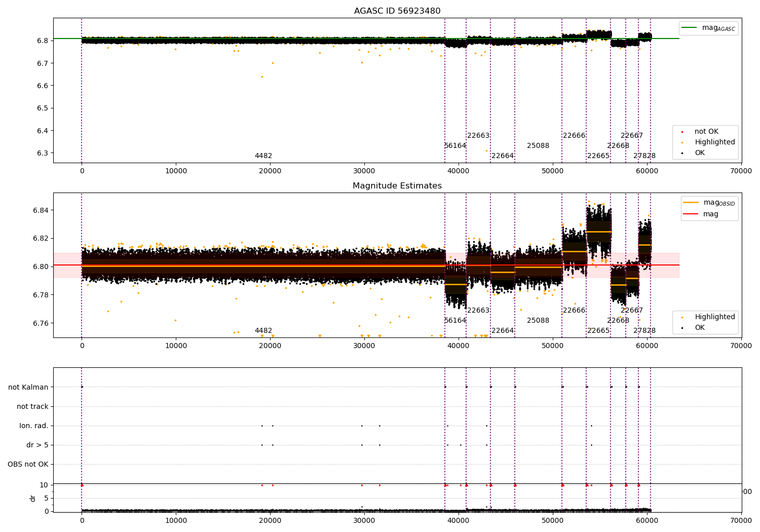The width and height of the screenshot is (760, 532).
Task: Click obsid label 27828 in AGASC ID plot
Action: 644,156
